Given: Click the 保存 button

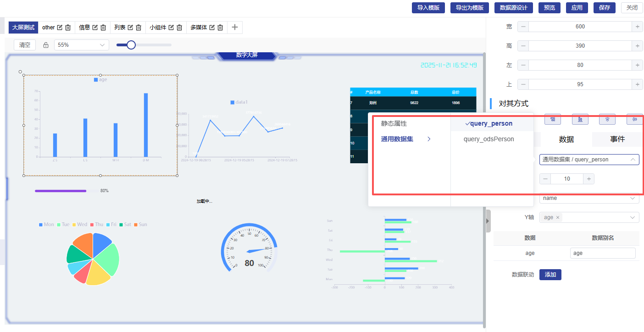Looking at the screenshot, I should tap(605, 8).
